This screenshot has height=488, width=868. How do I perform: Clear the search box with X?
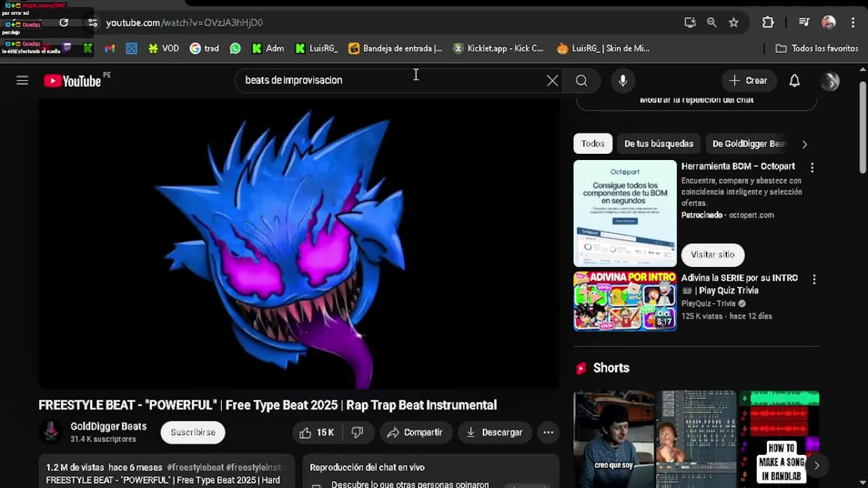(553, 81)
